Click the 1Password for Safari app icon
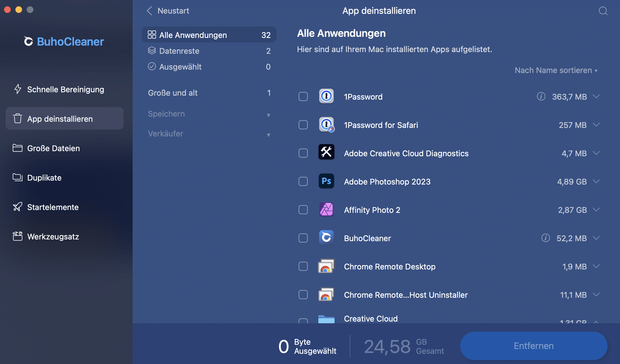The image size is (620, 364). 326,125
